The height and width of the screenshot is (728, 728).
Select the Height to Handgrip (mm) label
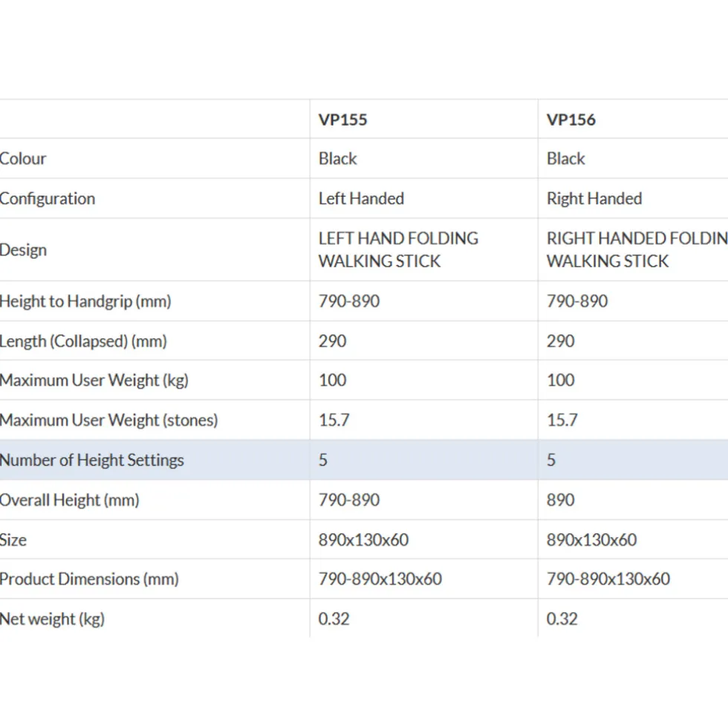coord(85,302)
